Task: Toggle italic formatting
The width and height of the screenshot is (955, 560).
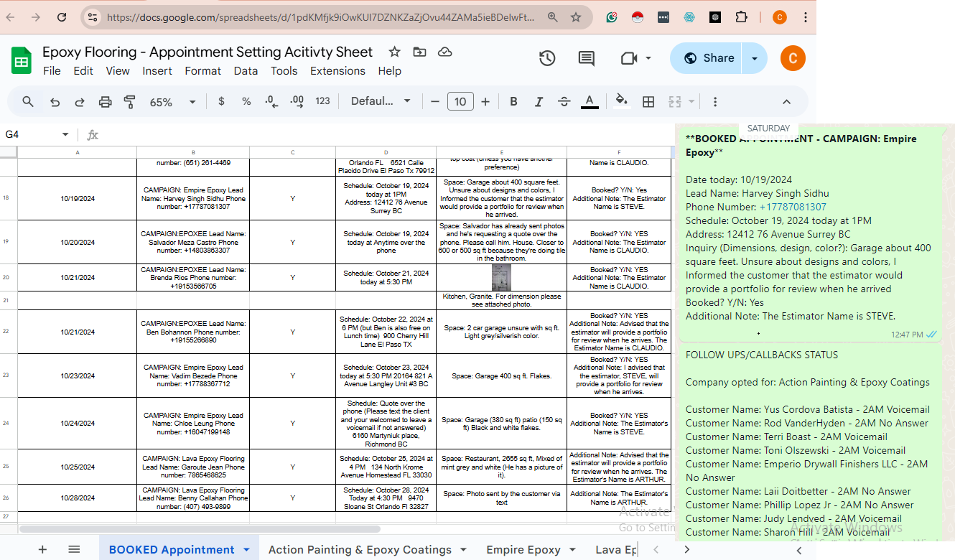Action: click(x=539, y=102)
